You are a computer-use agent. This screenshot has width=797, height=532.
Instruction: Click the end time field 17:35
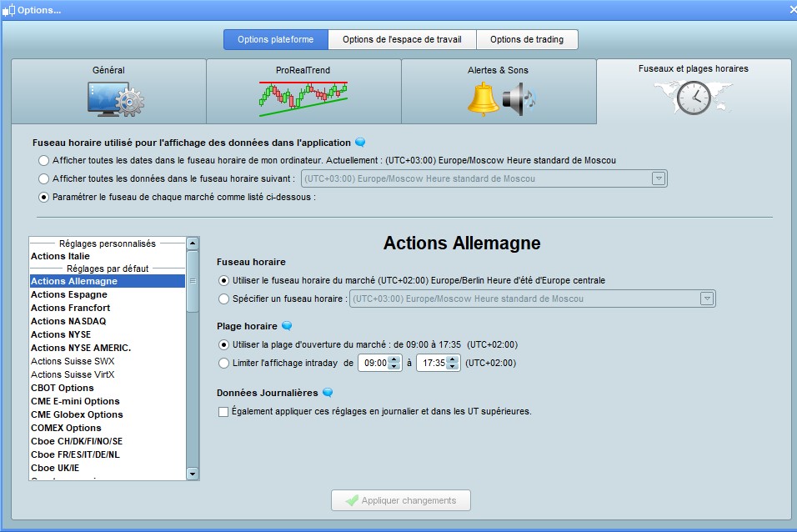point(433,363)
